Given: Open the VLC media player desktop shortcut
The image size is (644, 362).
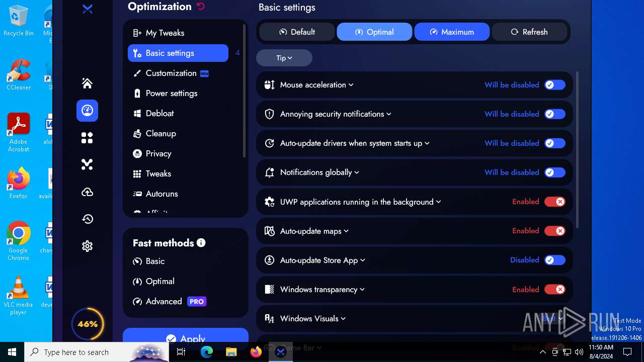Looking at the screenshot, I should pos(19,296).
